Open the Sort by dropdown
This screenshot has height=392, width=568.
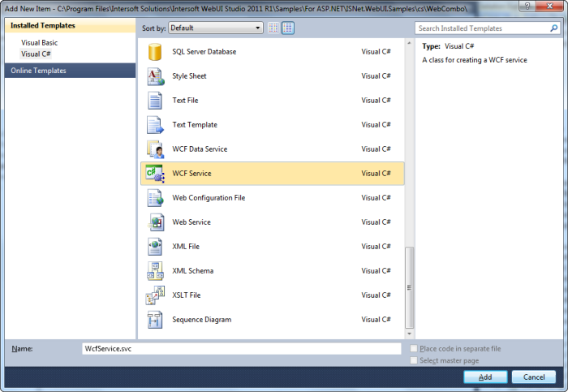(x=215, y=28)
